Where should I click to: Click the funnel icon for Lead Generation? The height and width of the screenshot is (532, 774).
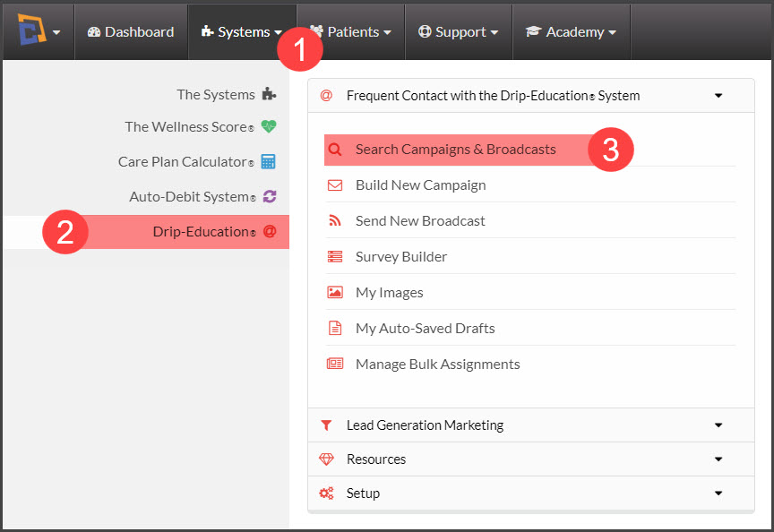pos(326,425)
